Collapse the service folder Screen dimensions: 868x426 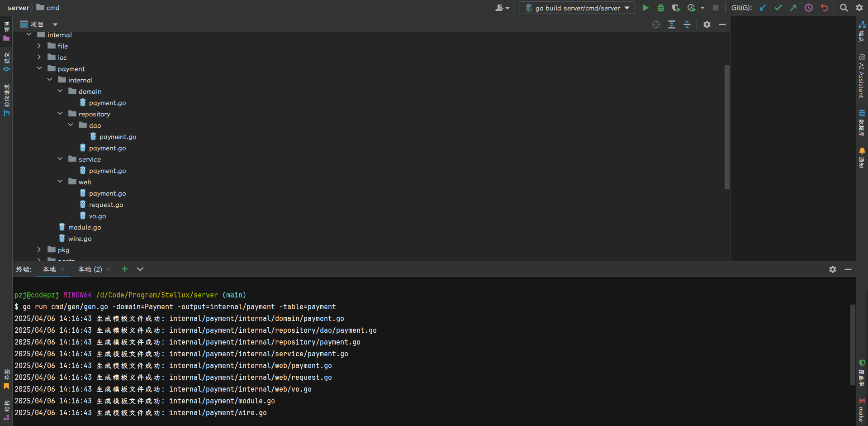pyautogui.click(x=60, y=159)
